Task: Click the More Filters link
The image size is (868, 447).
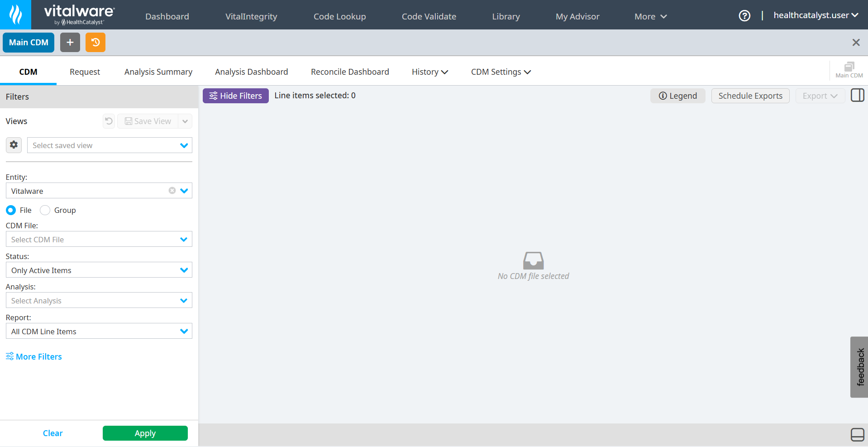Action: (x=34, y=357)
